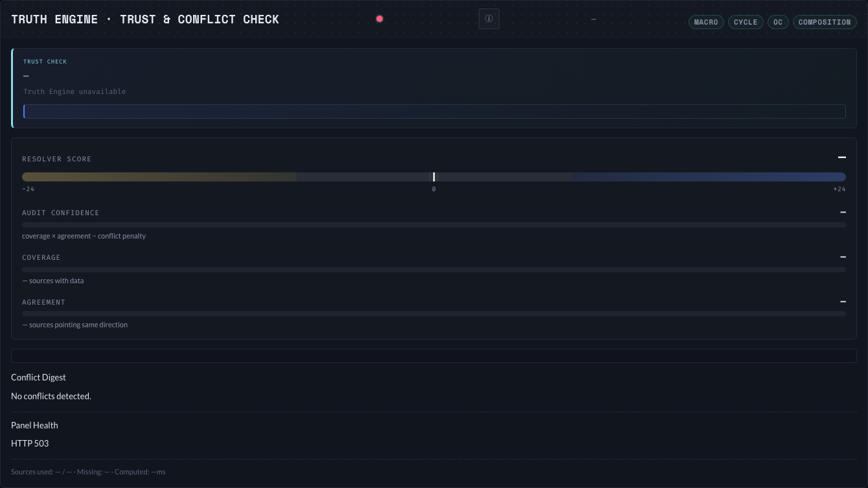Select the CYCLE tag pill
This screenshot has height=488, width=868.
point(746,22)
